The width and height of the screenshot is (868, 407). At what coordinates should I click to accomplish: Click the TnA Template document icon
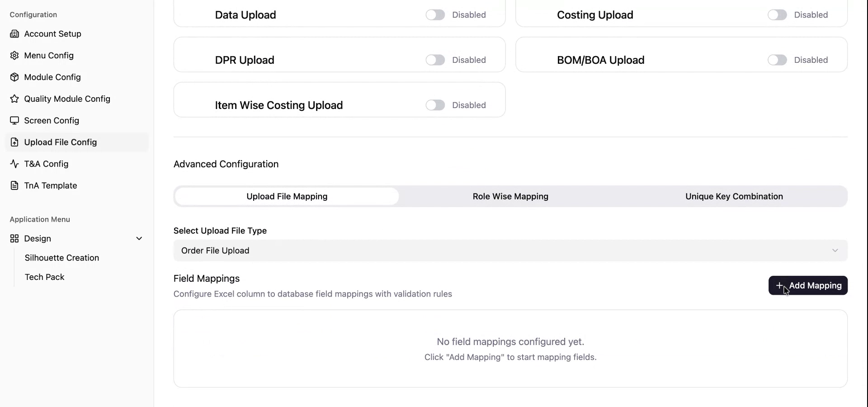pos(14,186)
